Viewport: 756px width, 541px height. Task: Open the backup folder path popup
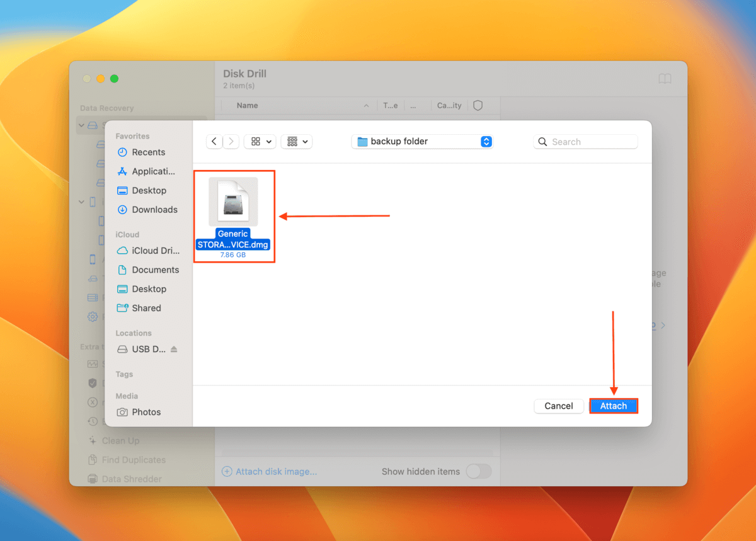422,142
